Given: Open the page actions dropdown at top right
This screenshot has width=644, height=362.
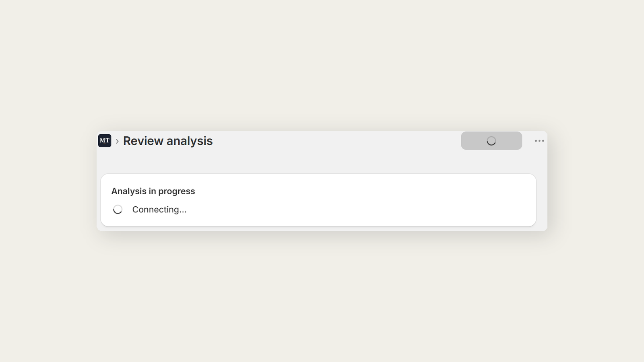Looking at the screenshot, I should (539, 141).
